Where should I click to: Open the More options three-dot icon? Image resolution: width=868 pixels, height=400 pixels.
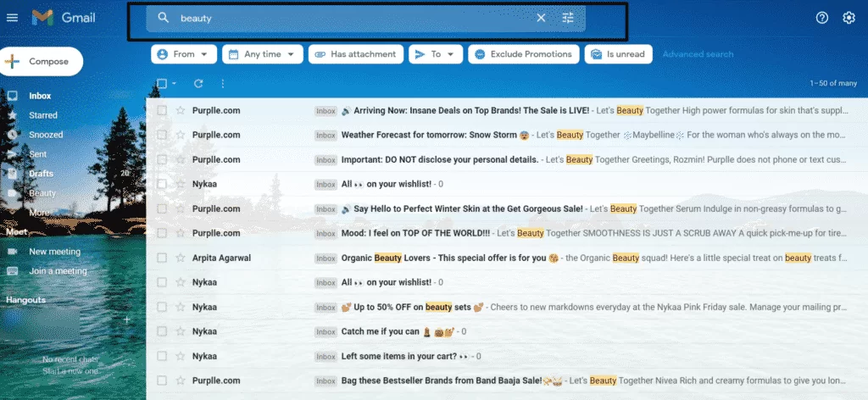tap(223, 84)
